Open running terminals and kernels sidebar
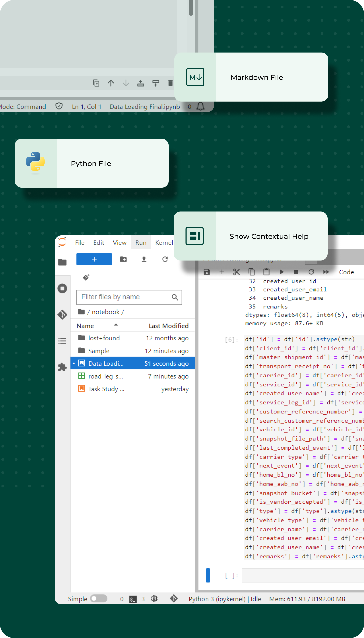Viewport: 364px width, 638px height. tap(62, 288)
